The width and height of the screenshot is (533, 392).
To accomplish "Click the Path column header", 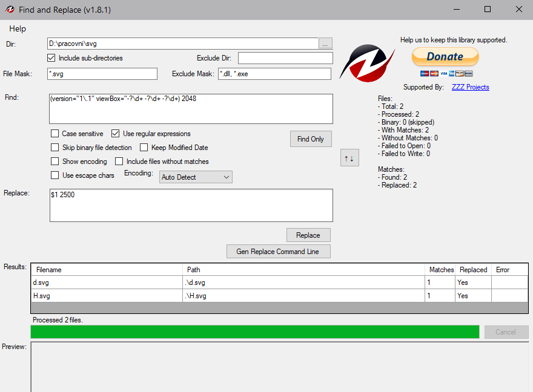I will 303,270.
